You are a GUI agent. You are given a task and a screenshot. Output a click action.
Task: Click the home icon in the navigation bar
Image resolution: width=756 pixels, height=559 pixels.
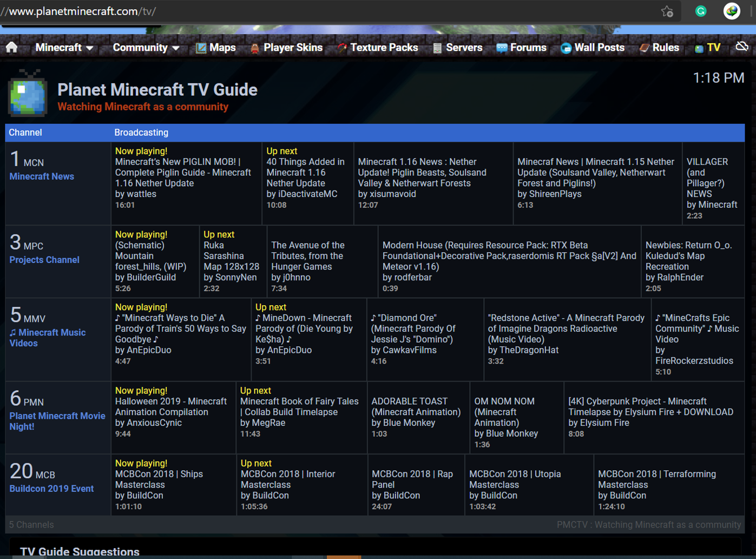point(12,48)
